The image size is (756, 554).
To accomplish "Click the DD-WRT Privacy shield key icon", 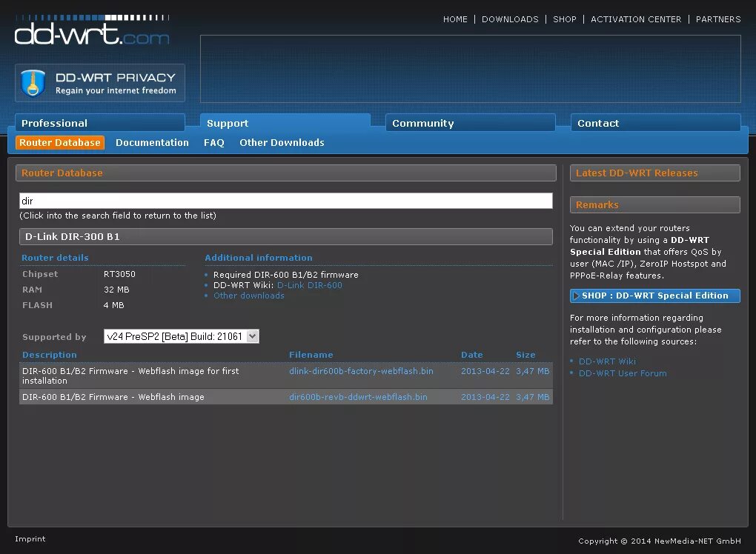I will tap(33, 84).
